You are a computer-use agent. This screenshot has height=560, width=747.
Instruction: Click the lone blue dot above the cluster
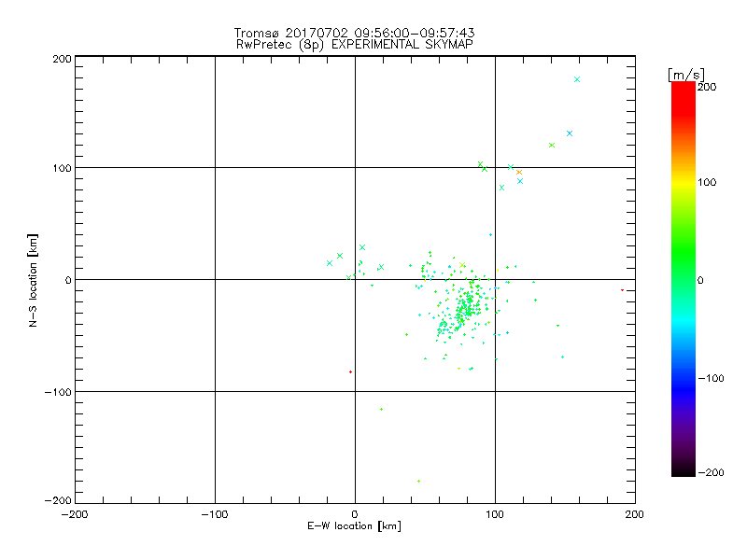(490, 235)
